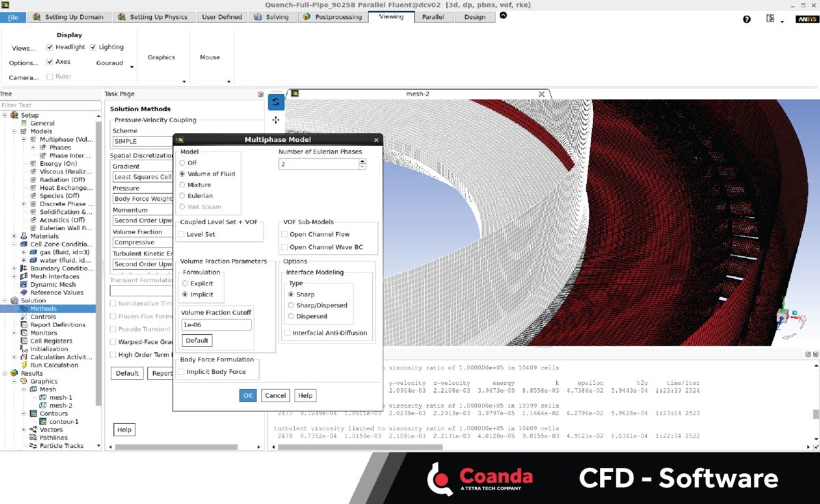Click the green Fluent cube icon on Multiphase Model title bar
This screenshot has width=820, height=504.
pyautogui.click(x=180, y=139)
